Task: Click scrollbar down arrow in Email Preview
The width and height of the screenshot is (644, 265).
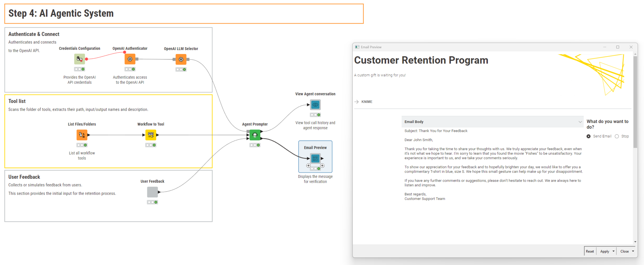Action: [x=635, y=242]
